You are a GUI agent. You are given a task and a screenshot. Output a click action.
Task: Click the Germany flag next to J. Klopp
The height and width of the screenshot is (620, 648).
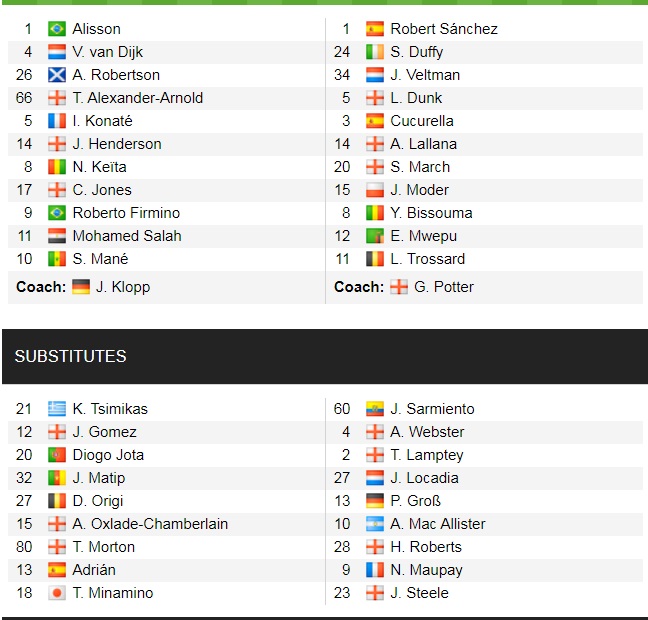pyautogui.click(x=81, y=287)
